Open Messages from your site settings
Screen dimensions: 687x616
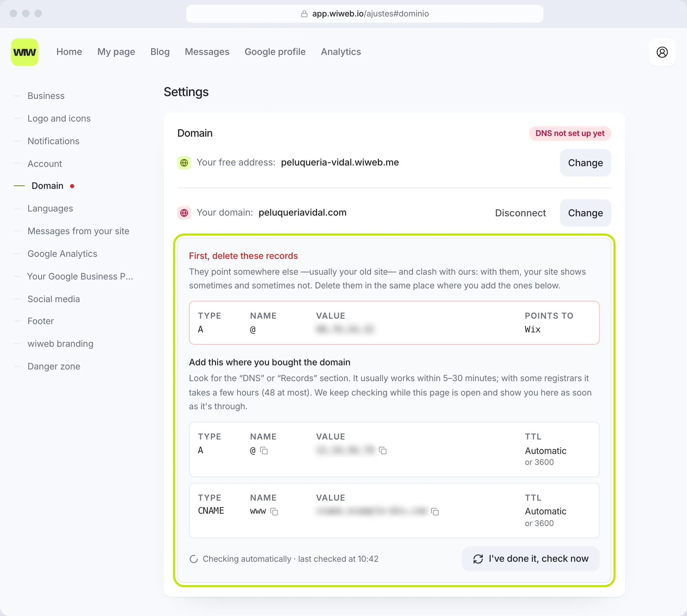click(78, 231)
